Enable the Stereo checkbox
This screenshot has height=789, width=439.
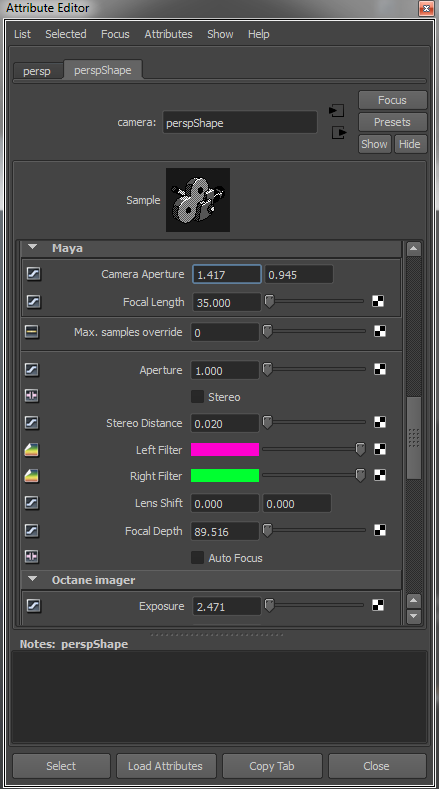[x=197, y=397]
